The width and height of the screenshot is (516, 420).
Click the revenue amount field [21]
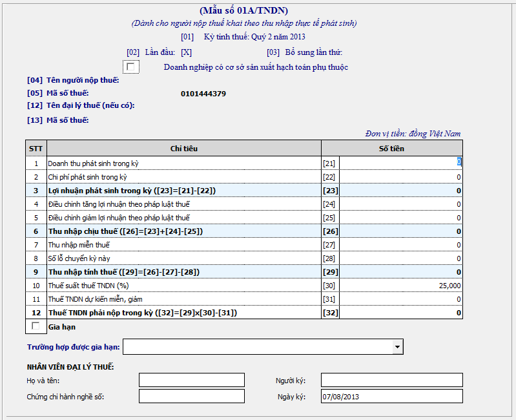400,163
